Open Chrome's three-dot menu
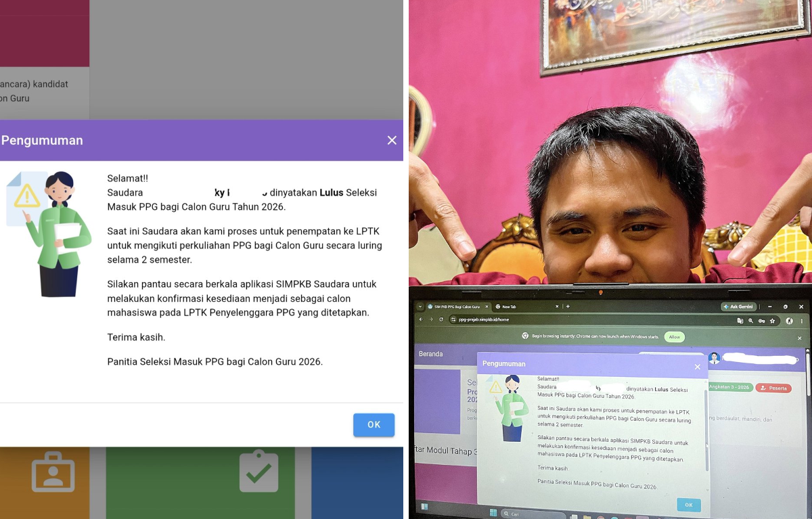This screenshot has width=812, height=519. (x=800, y=321)
